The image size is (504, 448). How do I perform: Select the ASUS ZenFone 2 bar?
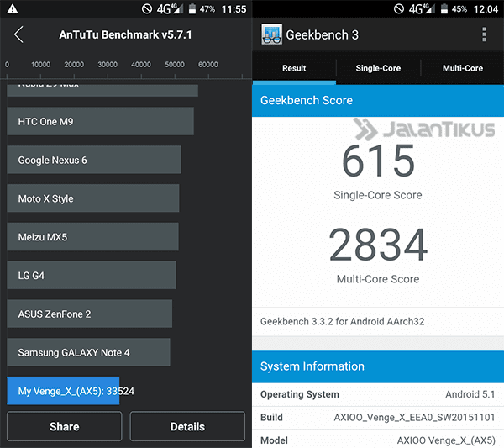click(89, 314)
